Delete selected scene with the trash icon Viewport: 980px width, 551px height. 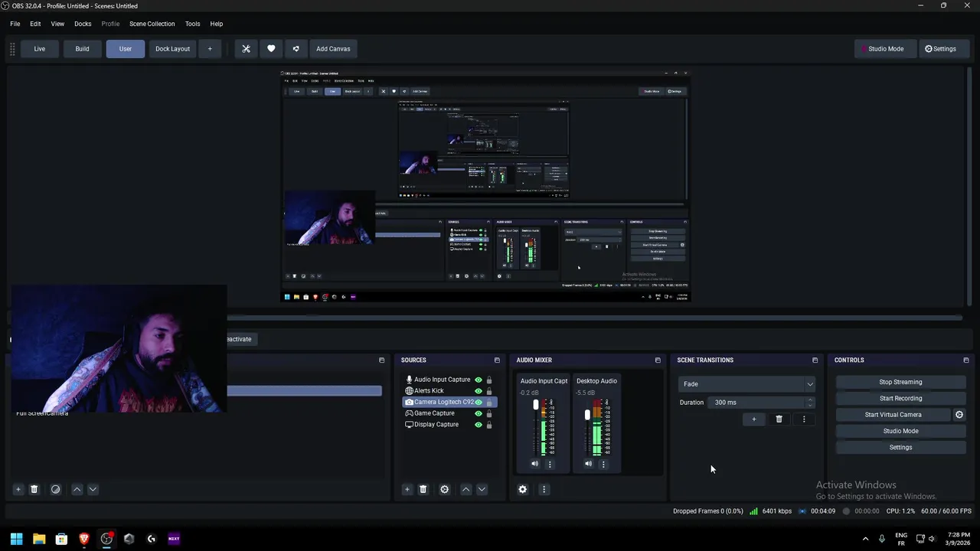34,490
